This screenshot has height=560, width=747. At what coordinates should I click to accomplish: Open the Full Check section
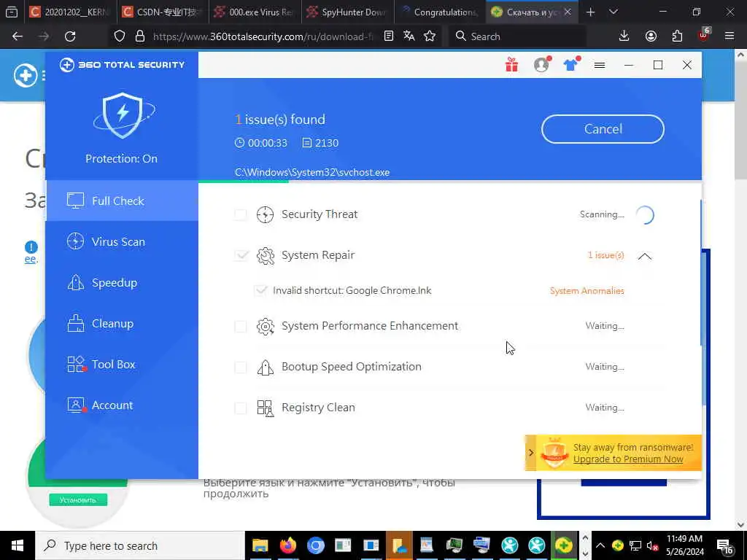pos(122,201)
